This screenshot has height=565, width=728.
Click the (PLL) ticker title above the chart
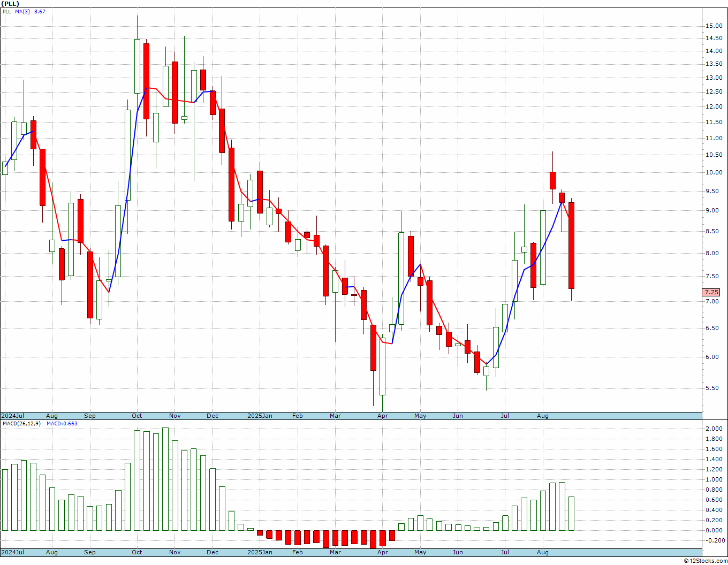(x=10, y=4)
